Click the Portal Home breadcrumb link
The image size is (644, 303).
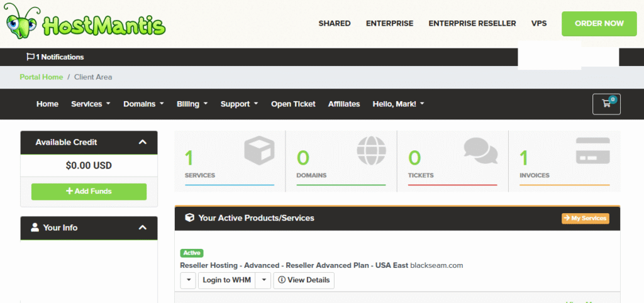click(x=42, y=77)
